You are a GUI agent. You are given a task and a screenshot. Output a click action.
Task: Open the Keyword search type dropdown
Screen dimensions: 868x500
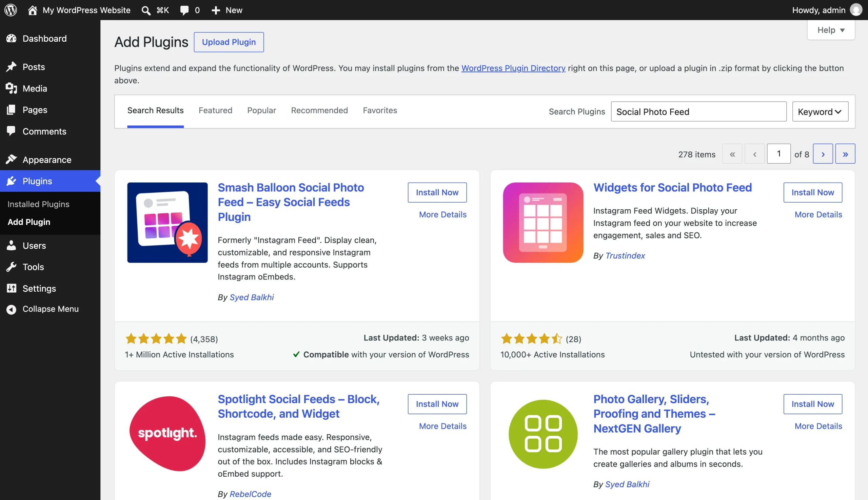820,111
